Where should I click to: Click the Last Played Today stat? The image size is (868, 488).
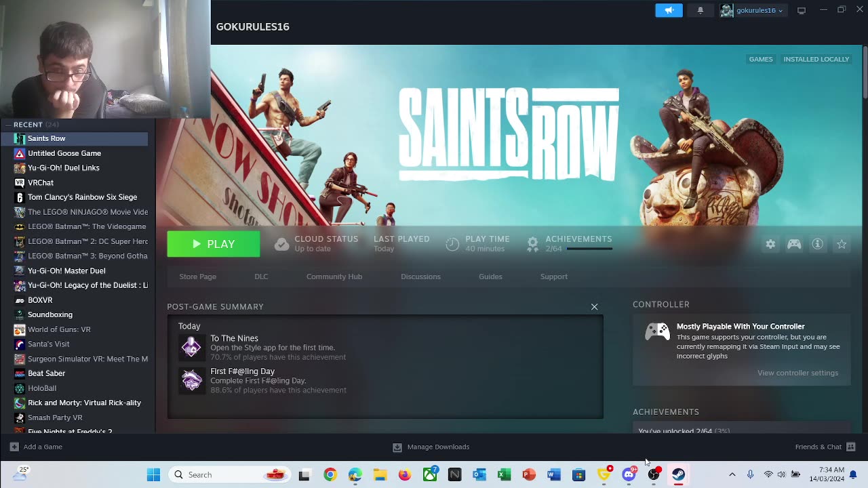401,244
